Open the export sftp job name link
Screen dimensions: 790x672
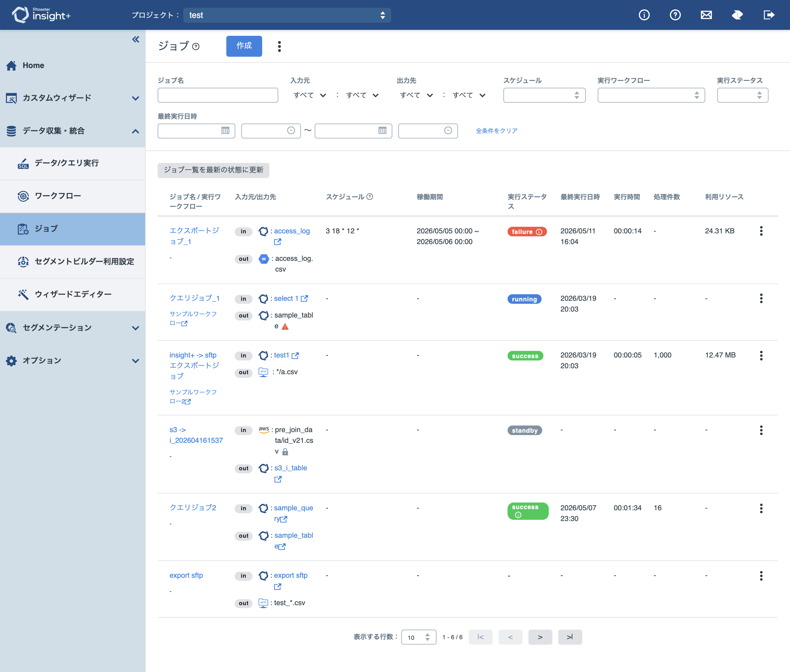click(186, 575)
